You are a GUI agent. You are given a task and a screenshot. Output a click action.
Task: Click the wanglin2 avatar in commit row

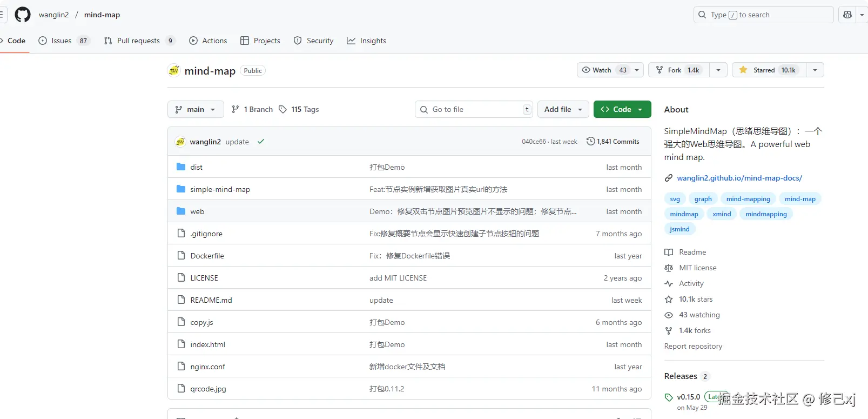coord(180,142)
